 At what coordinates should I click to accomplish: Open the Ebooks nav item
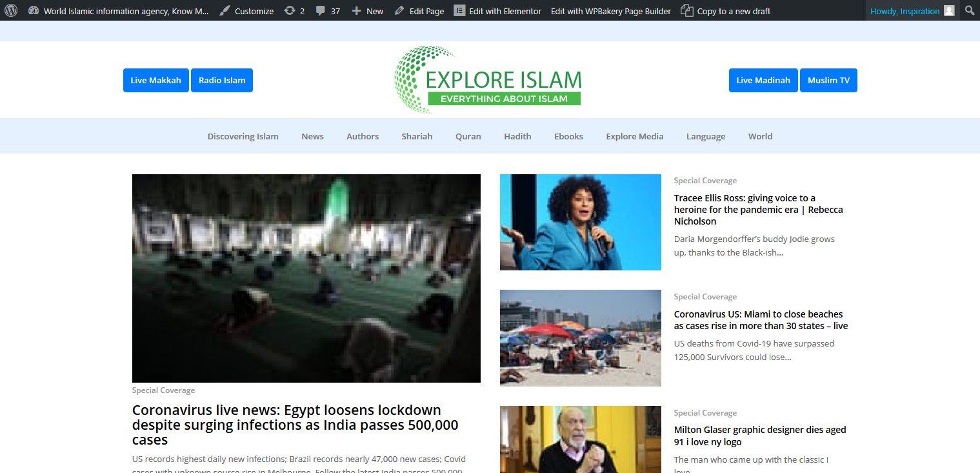click(568, 136)
